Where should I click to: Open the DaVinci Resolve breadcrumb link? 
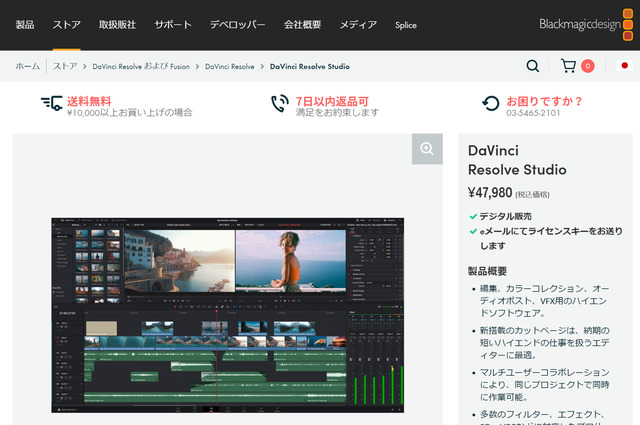[229, 66]
